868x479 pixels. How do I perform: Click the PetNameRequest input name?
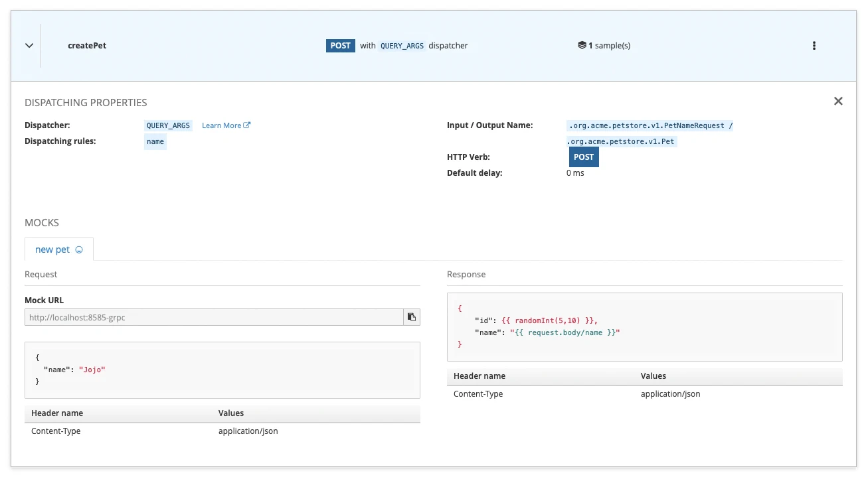point(650,125)
